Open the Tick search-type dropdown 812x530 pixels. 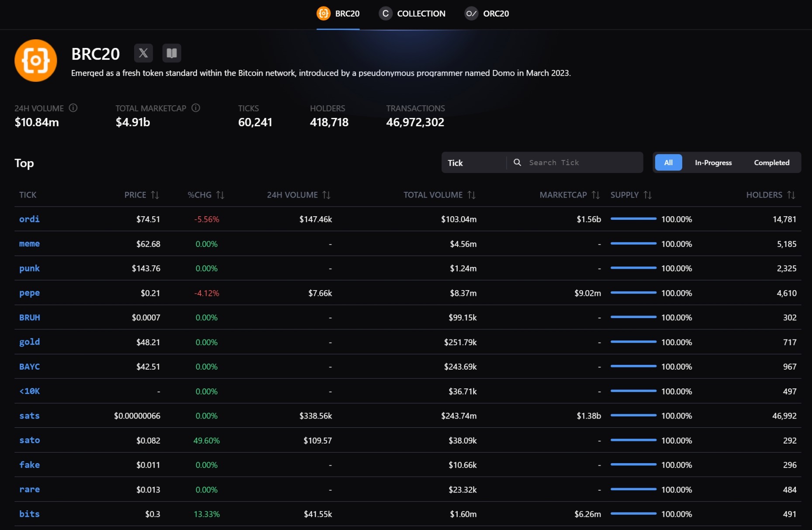(x=474, y=163)
